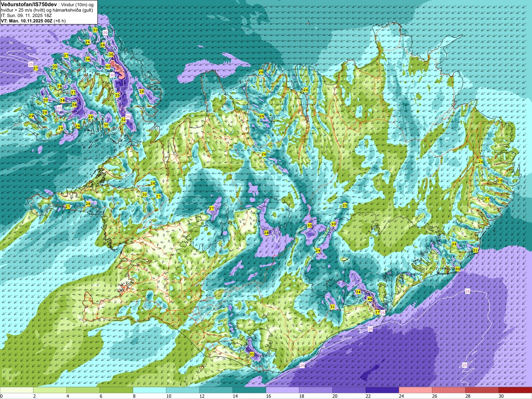532x399 pixels.
Task: Click the yellow gust label 36 on the map
Action: (x=111, y=54)
